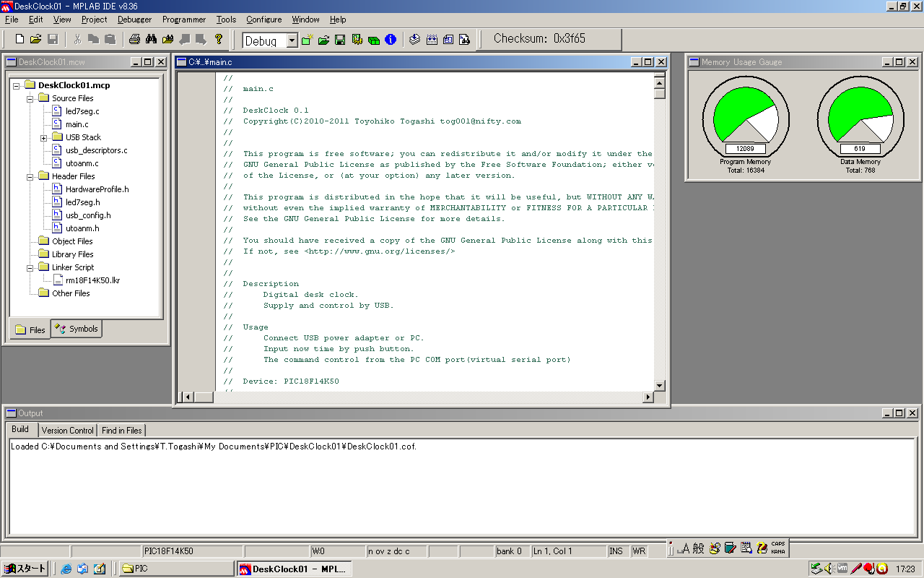
Task: Open the Tools menu
Action: 226,20
